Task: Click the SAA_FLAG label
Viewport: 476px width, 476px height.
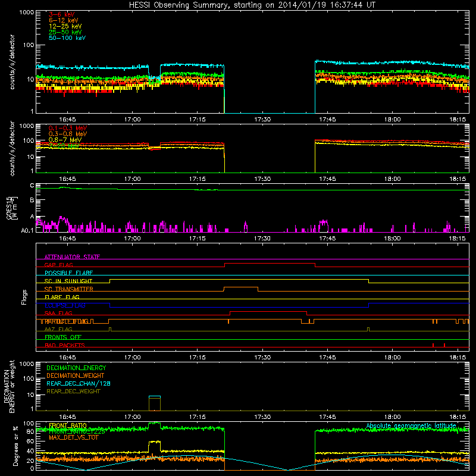Action: pos(58,314)
